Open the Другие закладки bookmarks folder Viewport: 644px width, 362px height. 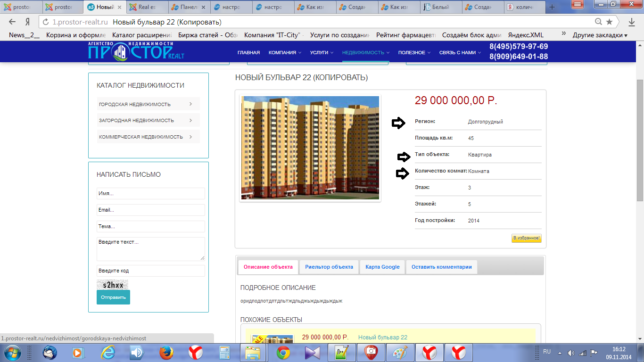[600, 35]
